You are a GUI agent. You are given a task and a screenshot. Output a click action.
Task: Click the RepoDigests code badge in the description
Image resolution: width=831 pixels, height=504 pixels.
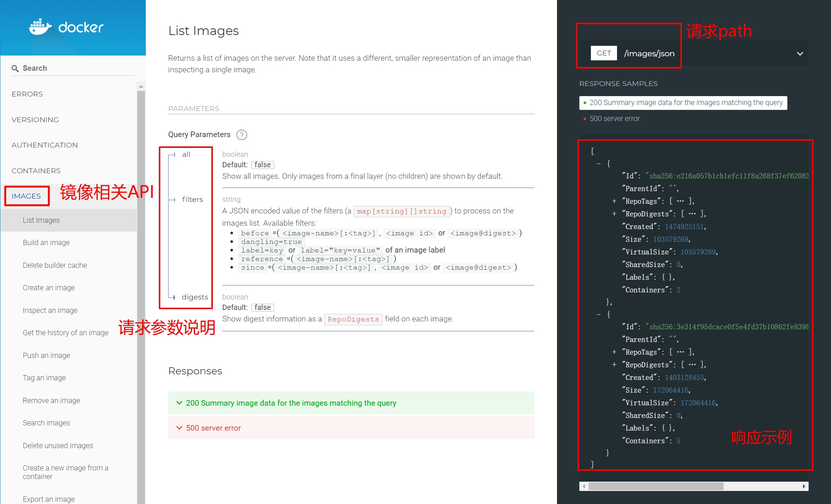pos(353,319)
